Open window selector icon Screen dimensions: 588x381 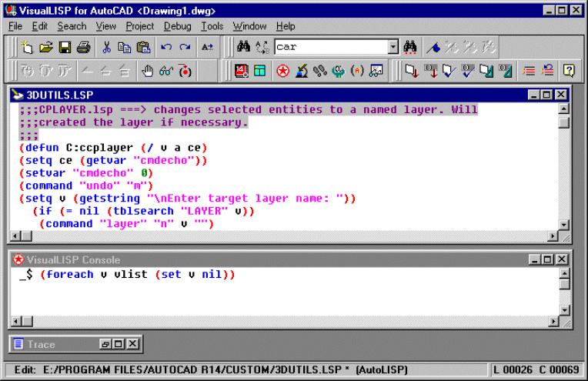click(259, 71)
